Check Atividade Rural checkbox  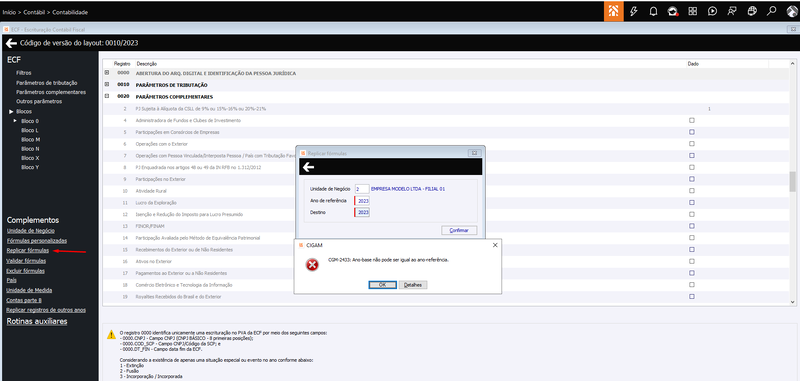tap(692, 191)
